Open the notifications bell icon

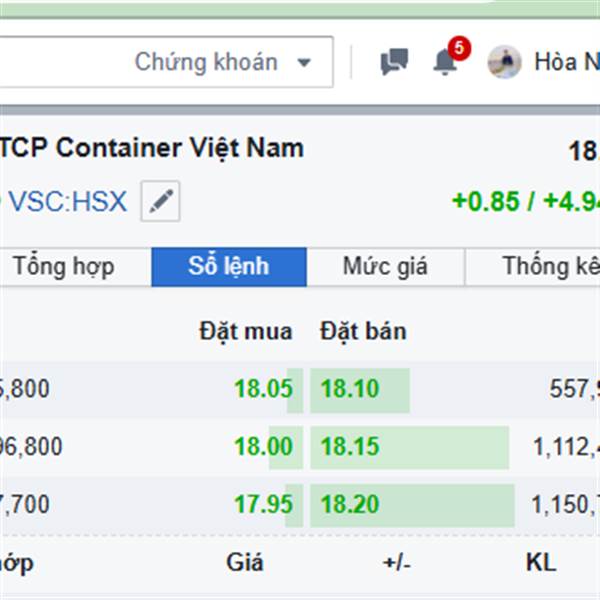pos(445,62)
